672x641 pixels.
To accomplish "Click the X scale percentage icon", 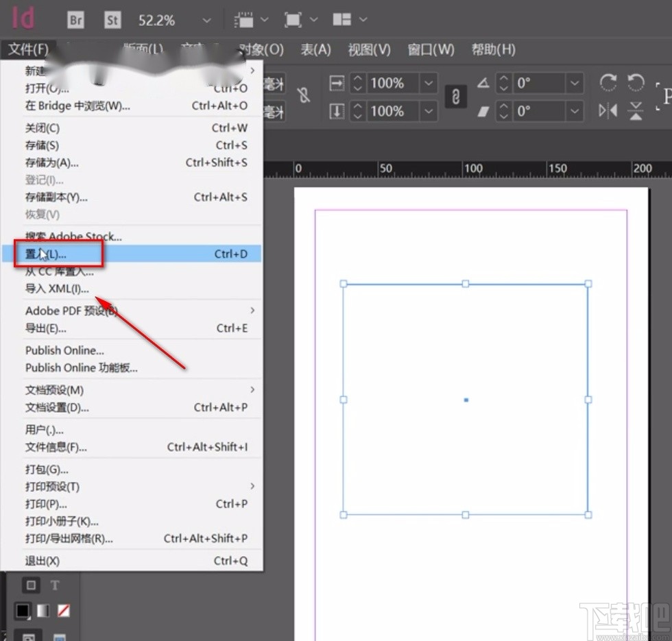I will pos(337,83).
